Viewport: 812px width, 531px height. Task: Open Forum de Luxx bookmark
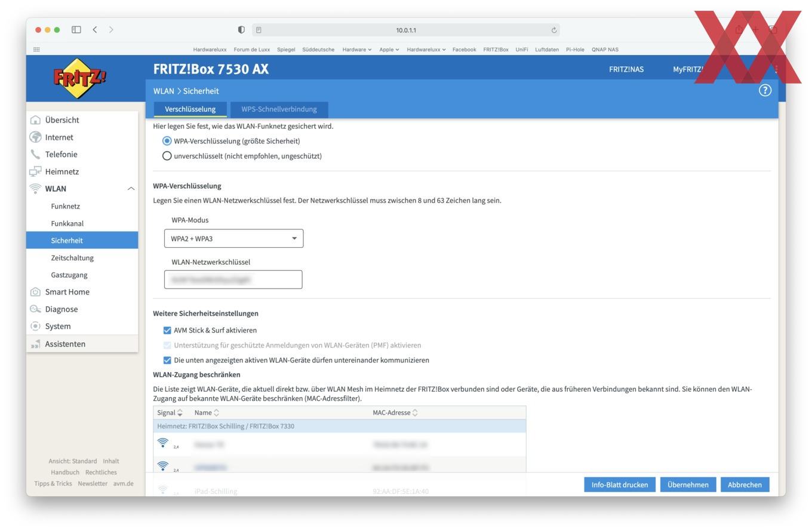252,50
